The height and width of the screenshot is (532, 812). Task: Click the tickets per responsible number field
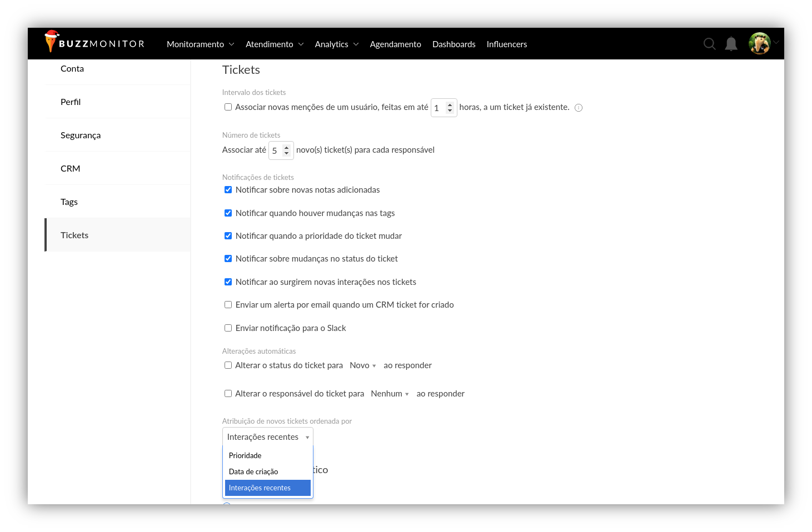[x=276, y=150]
